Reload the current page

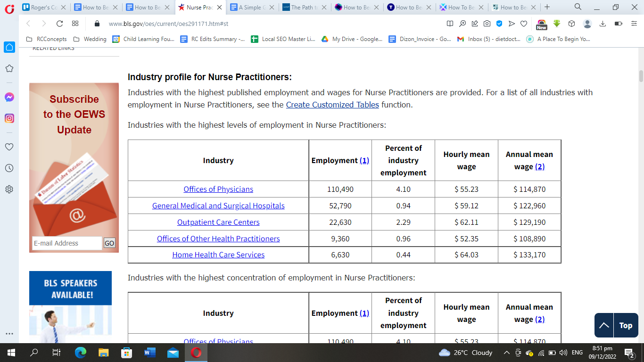tap(59, 24)
